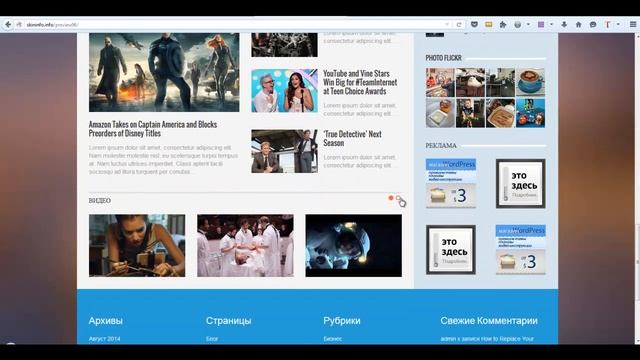The image size is (640, 360).
Task: Click the True Detective article thumbnail
Action: coord(284,151)
